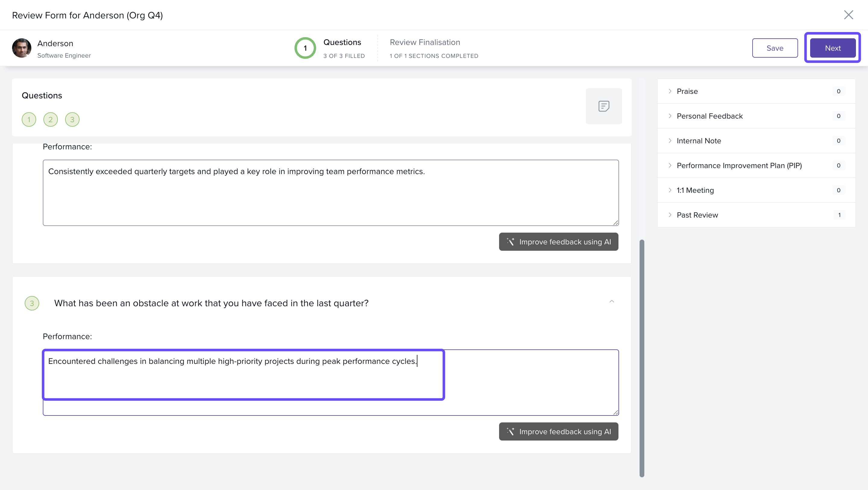
Task: Expand Performance Improvement Plan (PIP) section
Action: coord(739,166)
